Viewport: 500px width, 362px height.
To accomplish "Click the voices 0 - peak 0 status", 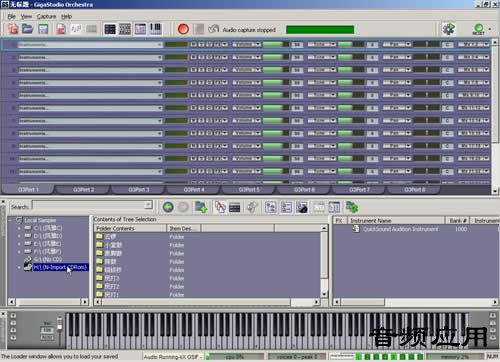I will click(x=297, y=357).
